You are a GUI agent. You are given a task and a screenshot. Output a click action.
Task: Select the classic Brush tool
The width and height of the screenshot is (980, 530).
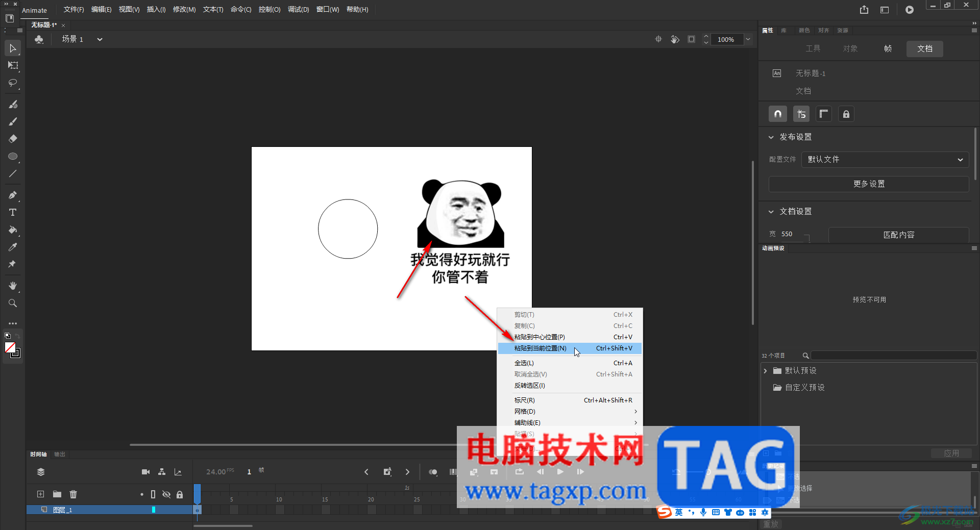click(13, 121)
